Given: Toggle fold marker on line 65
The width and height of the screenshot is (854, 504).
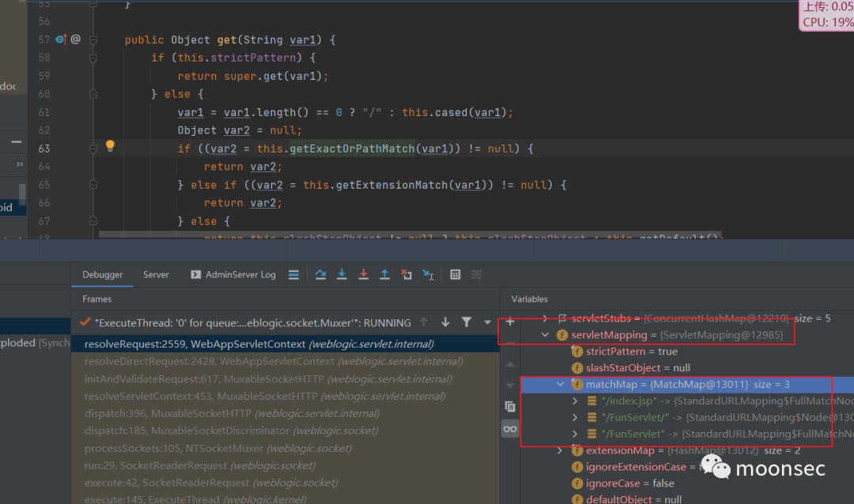Looking at the screenshot, I should coord(93,185).
